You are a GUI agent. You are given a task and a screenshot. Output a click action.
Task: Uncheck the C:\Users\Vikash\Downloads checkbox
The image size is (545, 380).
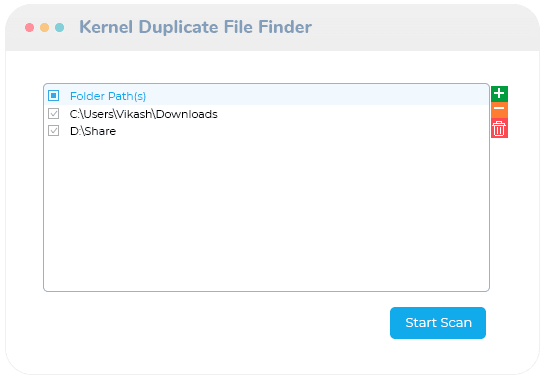[54, 114]
